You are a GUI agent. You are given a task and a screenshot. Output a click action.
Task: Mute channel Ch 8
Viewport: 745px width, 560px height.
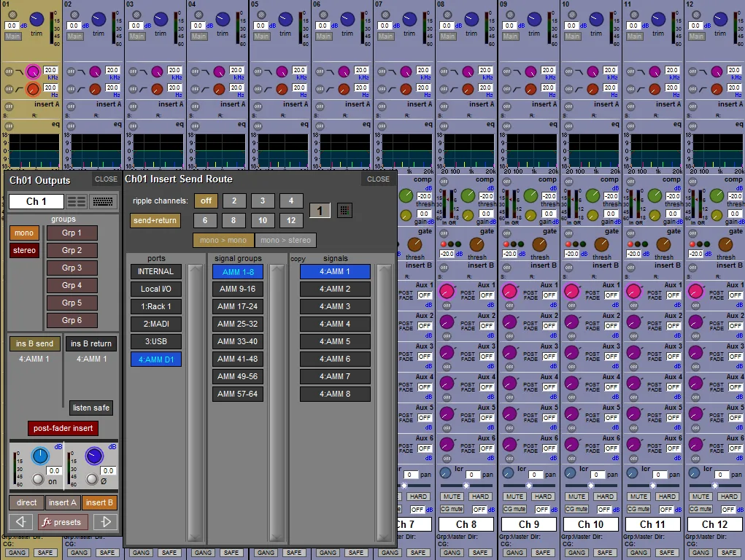click(x=452, y=497)
